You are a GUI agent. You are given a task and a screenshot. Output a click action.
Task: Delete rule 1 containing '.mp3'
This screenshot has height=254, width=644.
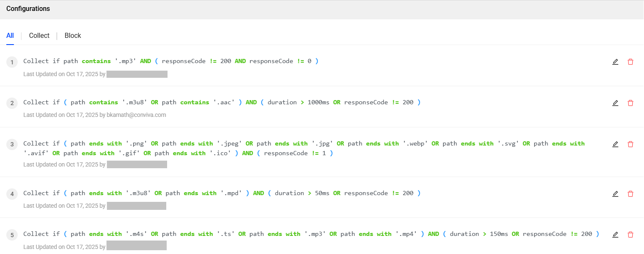(x=630, y=62)
